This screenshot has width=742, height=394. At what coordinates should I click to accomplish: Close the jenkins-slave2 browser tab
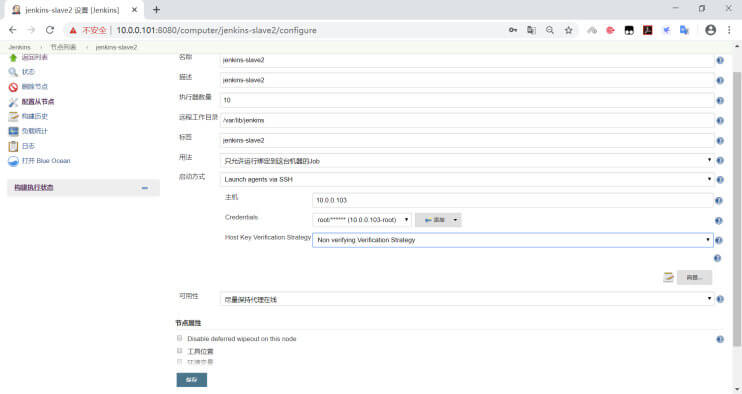(x=134, y=10)
